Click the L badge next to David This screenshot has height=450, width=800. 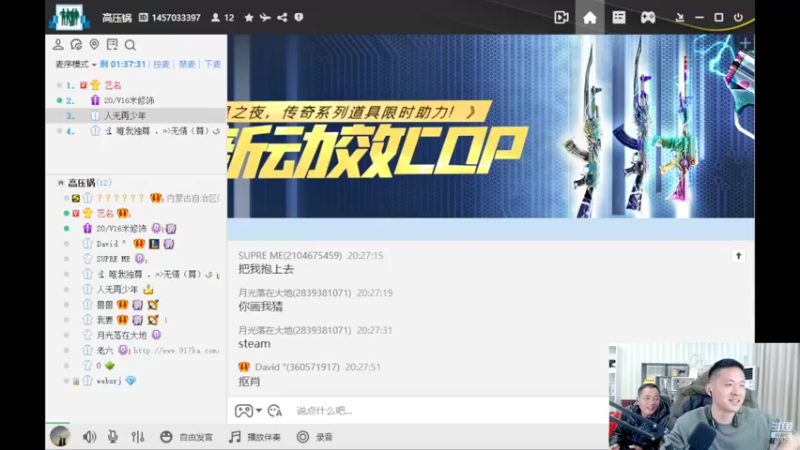pyautogui.click(x=154, y=244)
